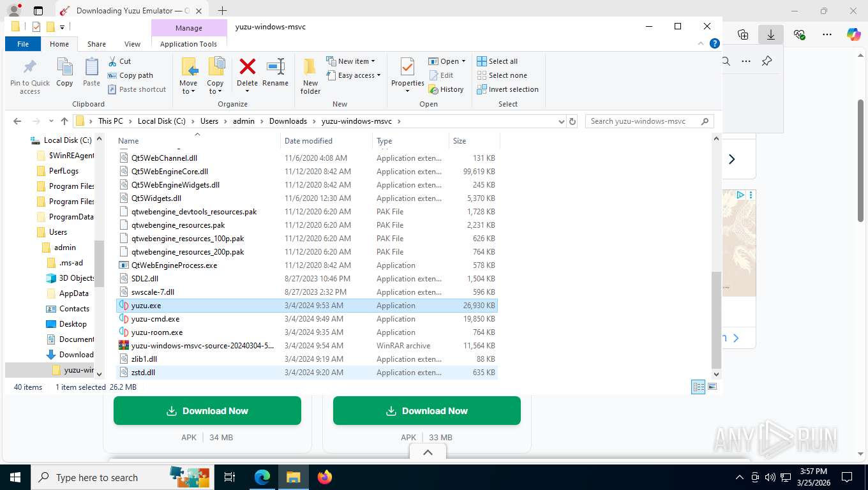The image size is (868, 490).
Task: Refresh the folder address bar
Action: (572, 121)
